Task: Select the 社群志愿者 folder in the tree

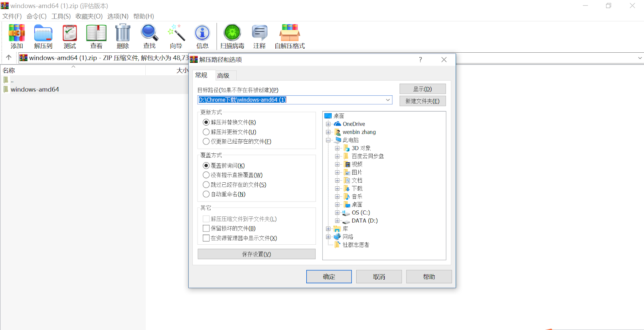Action: click(356, 245)
